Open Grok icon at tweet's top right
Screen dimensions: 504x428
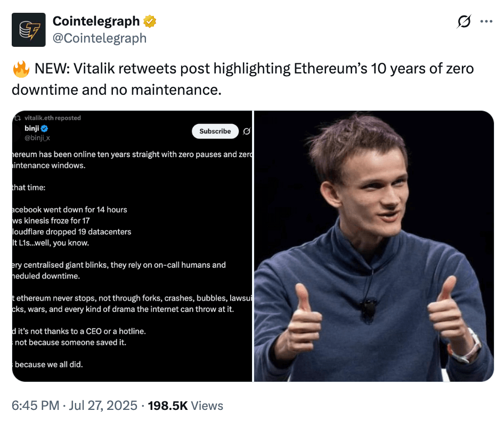[464, 22]
